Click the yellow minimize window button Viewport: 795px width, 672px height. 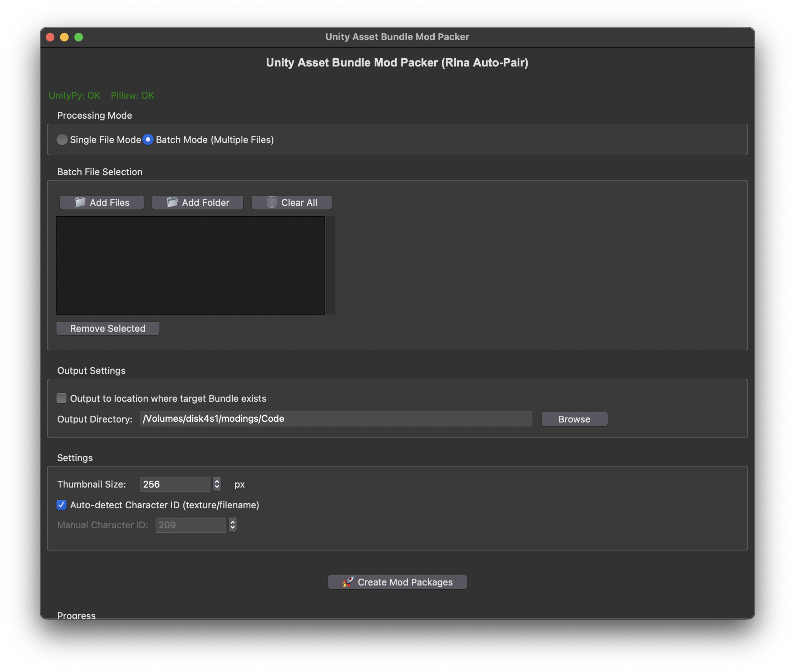click(64, 37)
